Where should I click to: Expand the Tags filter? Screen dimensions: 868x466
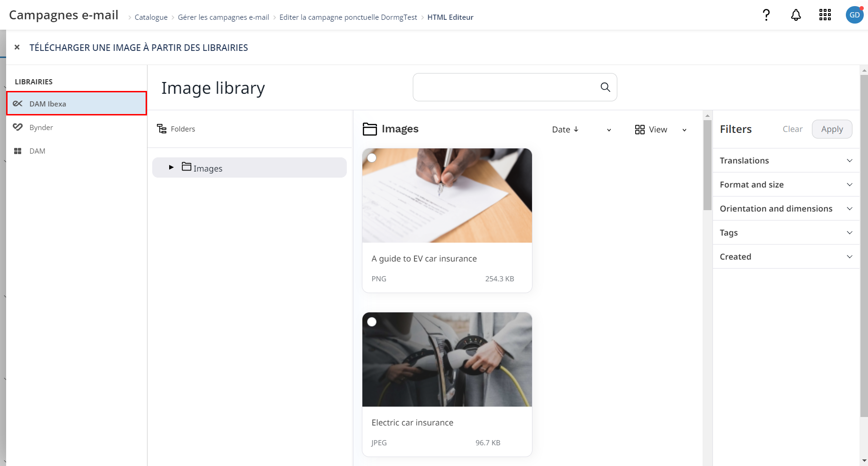(x=786, y=233)
